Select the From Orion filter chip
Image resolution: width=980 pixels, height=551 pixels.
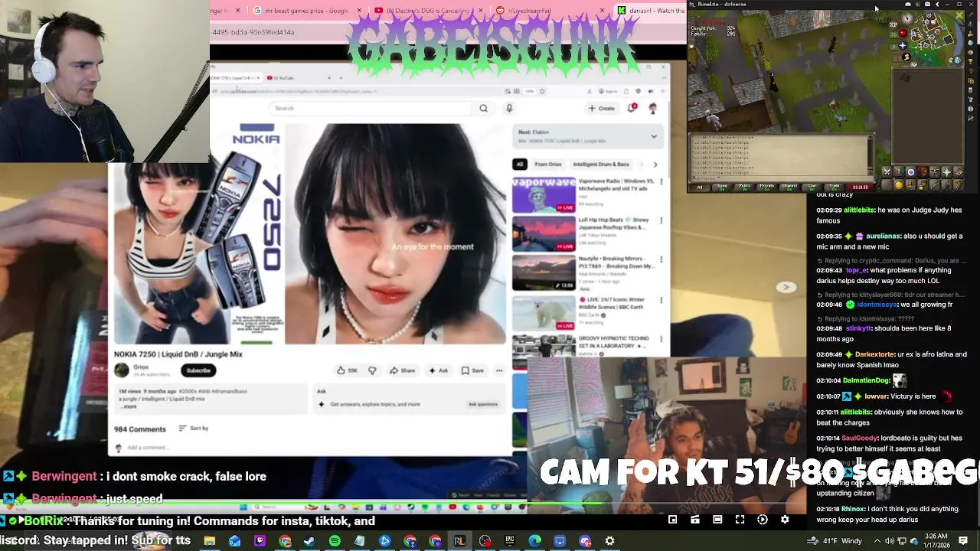547,165
